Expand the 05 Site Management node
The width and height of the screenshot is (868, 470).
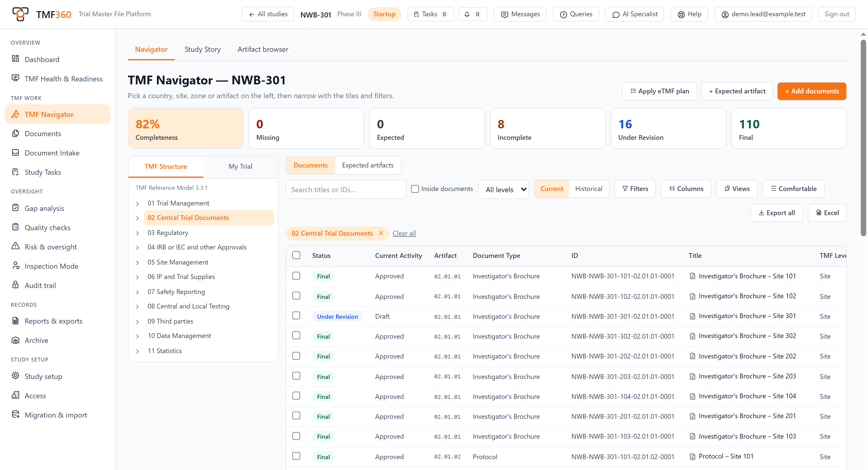[137, 262]
